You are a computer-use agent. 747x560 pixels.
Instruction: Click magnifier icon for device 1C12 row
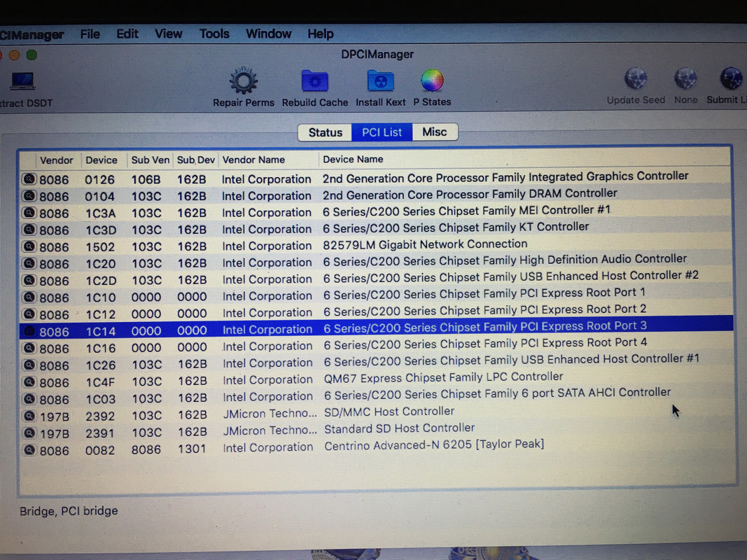point(29,314)
